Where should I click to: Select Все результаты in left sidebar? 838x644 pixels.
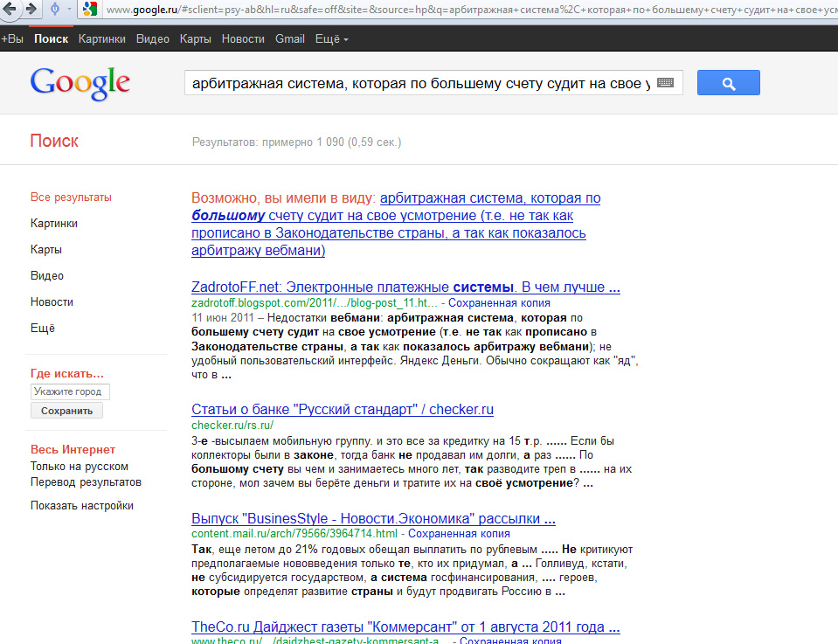(71, 197)
